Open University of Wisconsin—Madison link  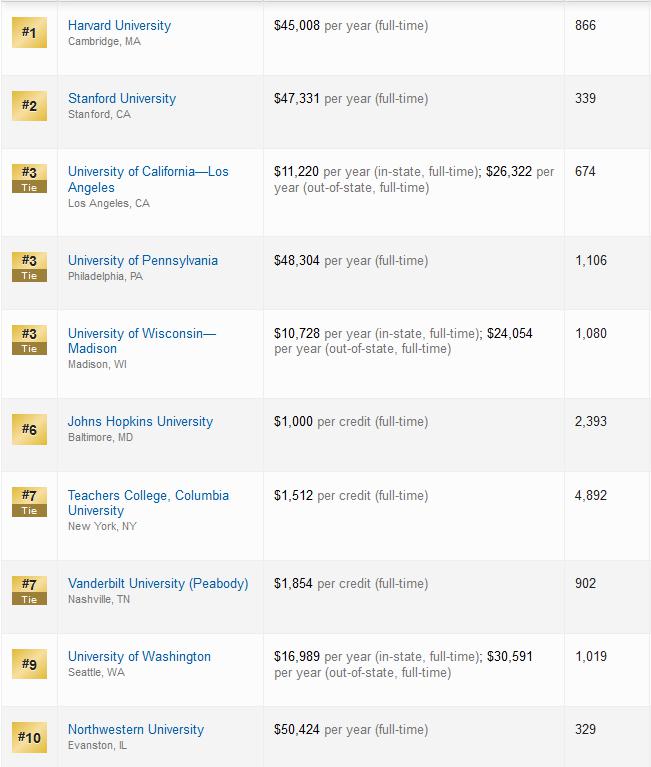tap(142, 341)
